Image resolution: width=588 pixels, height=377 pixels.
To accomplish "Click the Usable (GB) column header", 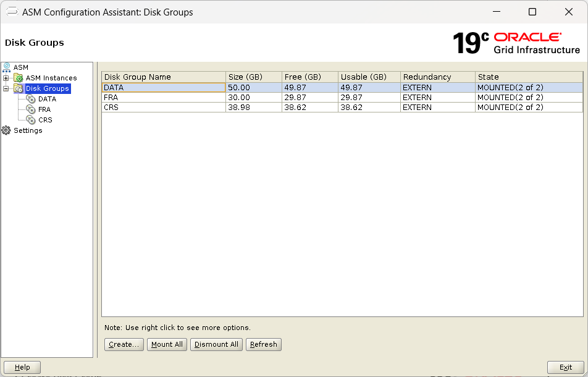I will click(369, 77).
